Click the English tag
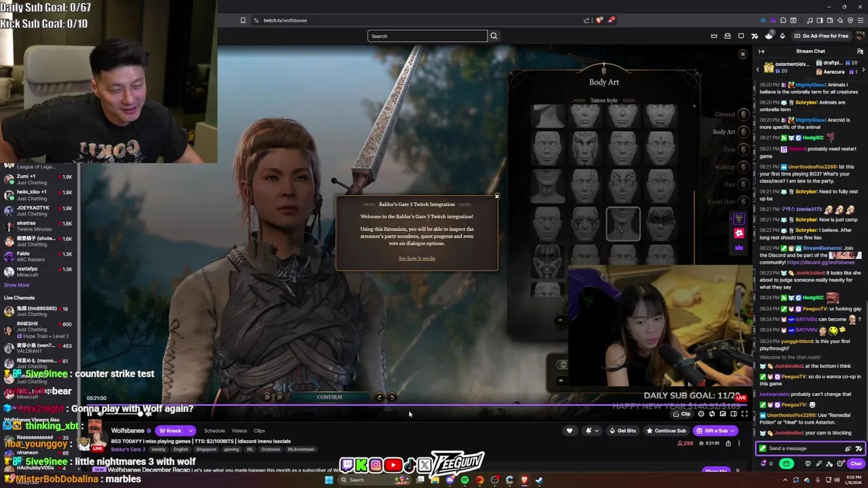The width and height of the screenshot is (868, 488). (181, 449)
